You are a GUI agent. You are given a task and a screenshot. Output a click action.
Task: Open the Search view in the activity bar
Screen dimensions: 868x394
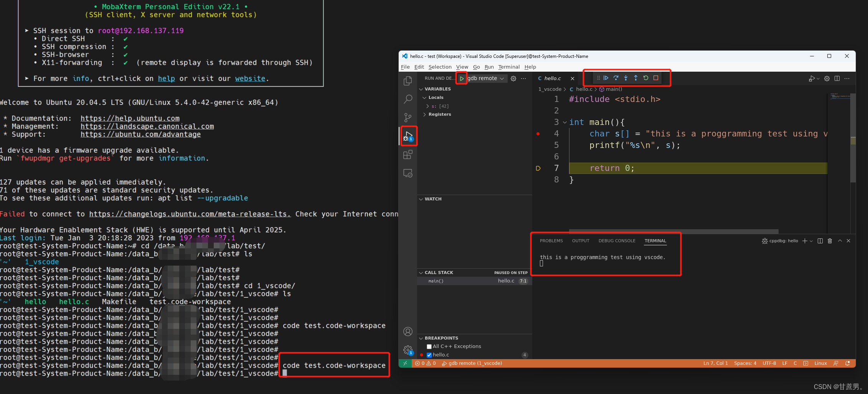coord(408,99)
